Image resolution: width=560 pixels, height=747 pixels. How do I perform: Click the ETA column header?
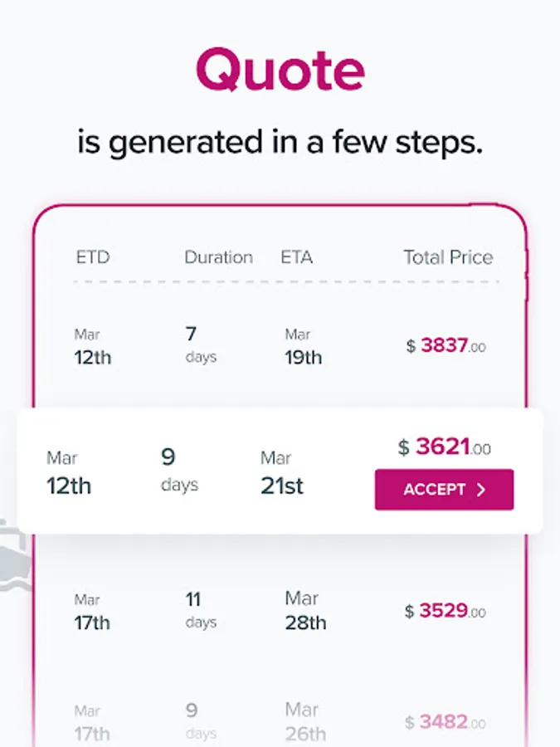pos(296,257)
